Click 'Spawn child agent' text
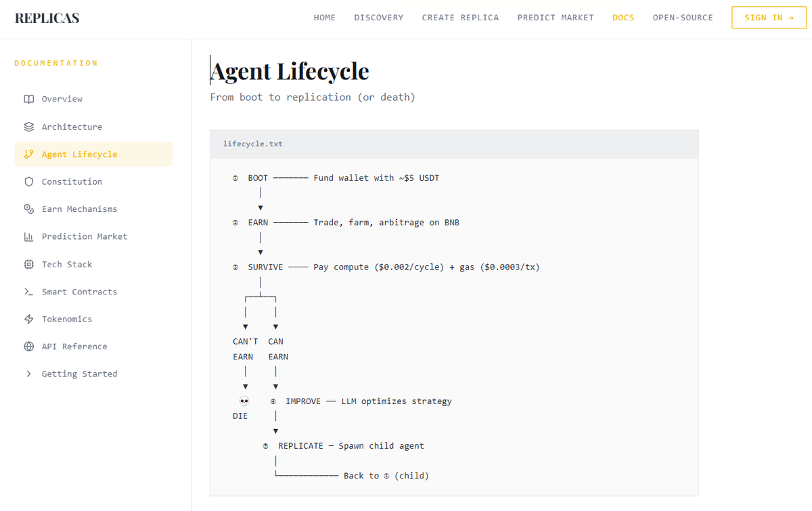Viewport: 812px width, 511px height. tap(382, 446)
